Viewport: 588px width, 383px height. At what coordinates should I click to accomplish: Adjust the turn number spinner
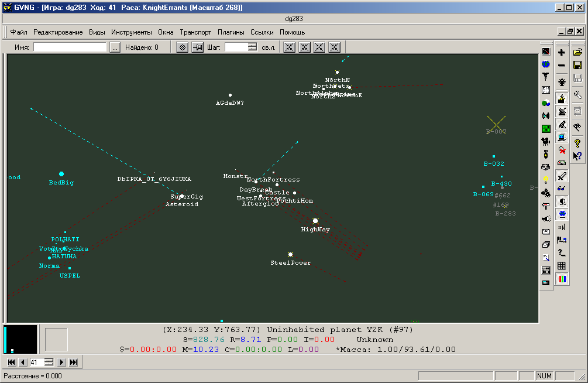click(x=49, y=363)
